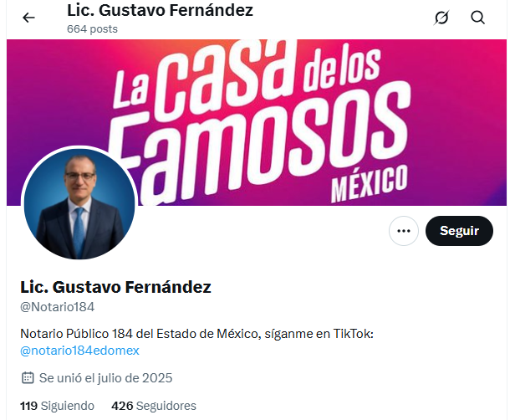Open the 426 Seguidores list

coord(154,406)
